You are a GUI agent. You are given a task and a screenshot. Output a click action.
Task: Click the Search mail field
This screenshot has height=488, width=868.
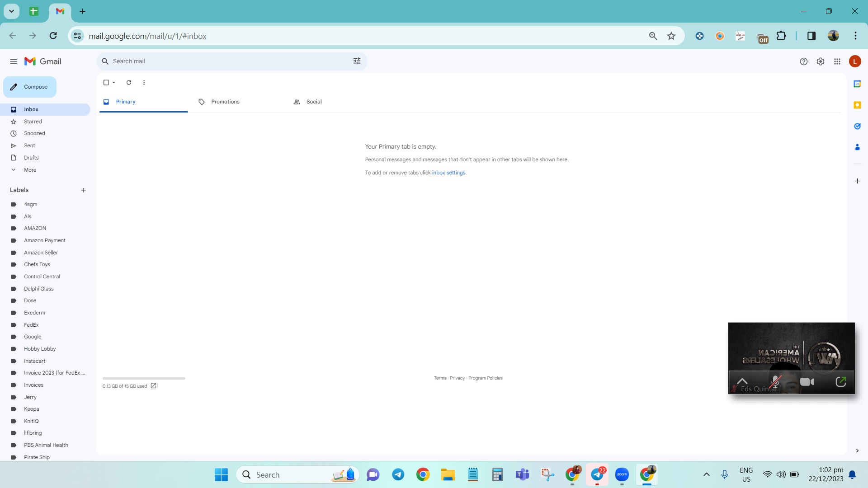[x=231, y=61]
